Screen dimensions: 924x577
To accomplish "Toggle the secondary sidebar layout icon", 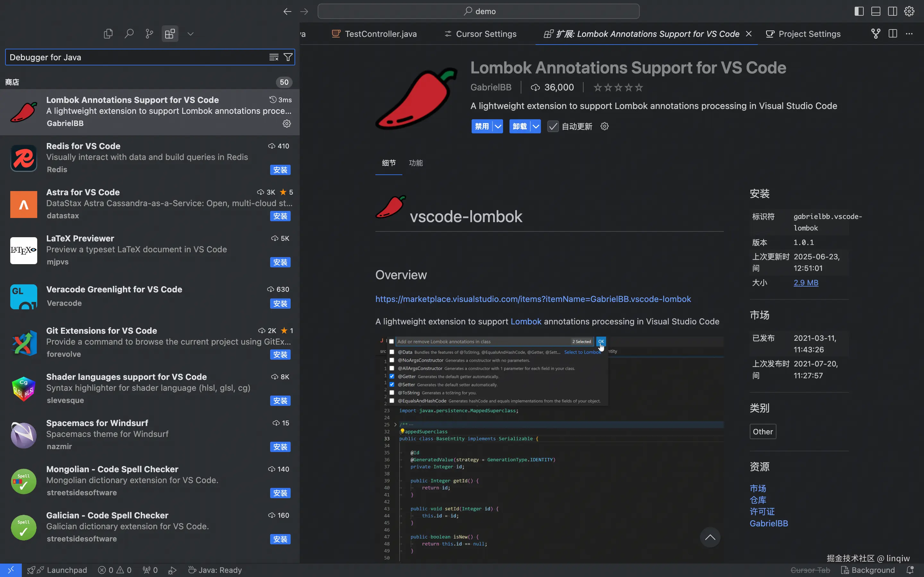I will (892, 12).
